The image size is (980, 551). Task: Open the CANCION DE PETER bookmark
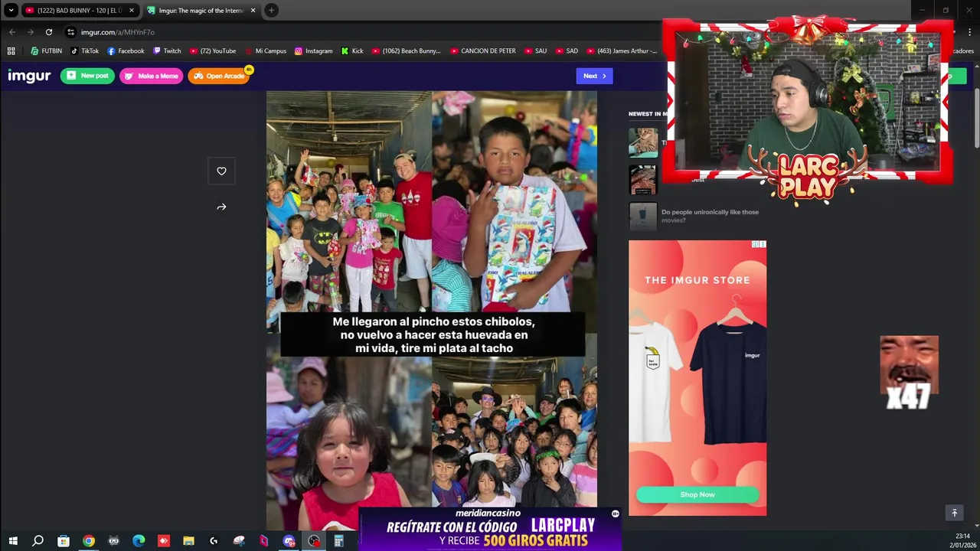482,51
